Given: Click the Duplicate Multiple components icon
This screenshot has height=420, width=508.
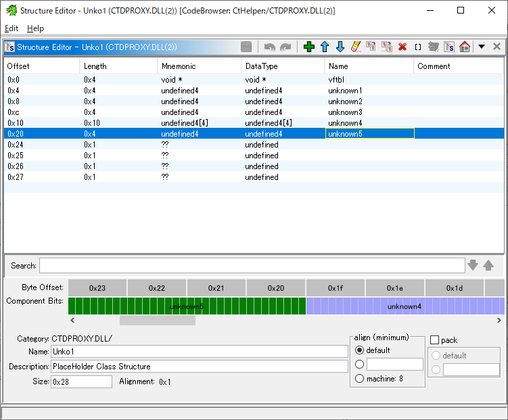Looking at the screenshot, I should 386,47.
